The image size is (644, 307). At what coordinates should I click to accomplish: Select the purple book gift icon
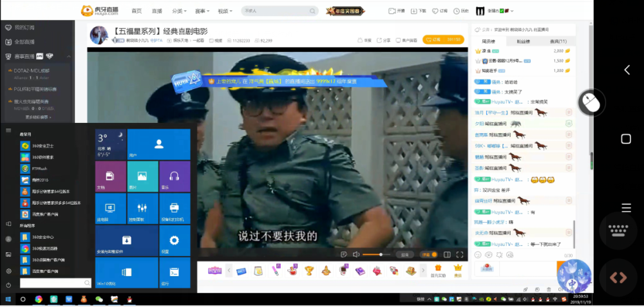(360, 271)
